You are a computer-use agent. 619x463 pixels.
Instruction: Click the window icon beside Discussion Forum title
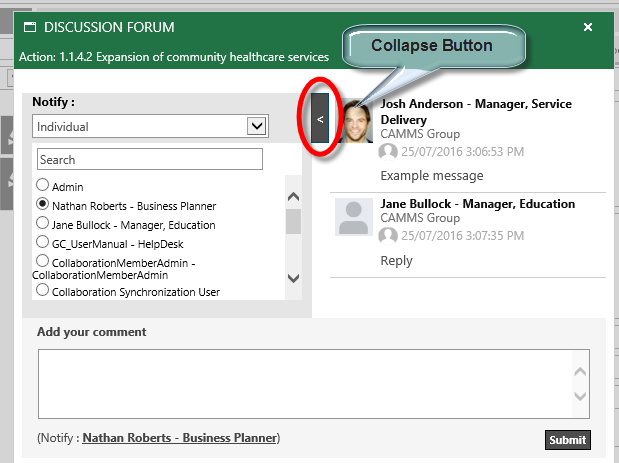pyautogui.click(x=30, y=27)
